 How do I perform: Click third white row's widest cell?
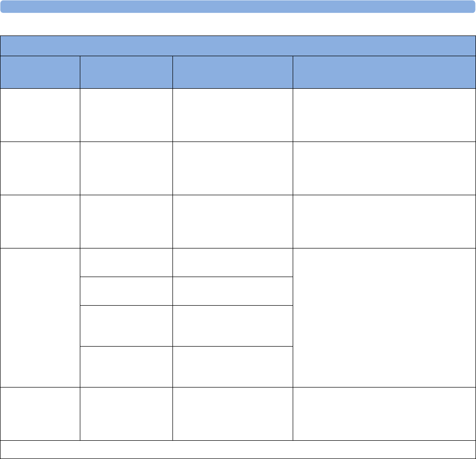[384, 221]
